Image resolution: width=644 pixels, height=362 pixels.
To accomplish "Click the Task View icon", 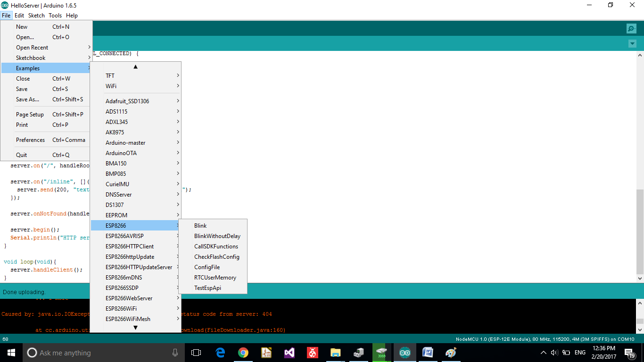I will [196, 353].
